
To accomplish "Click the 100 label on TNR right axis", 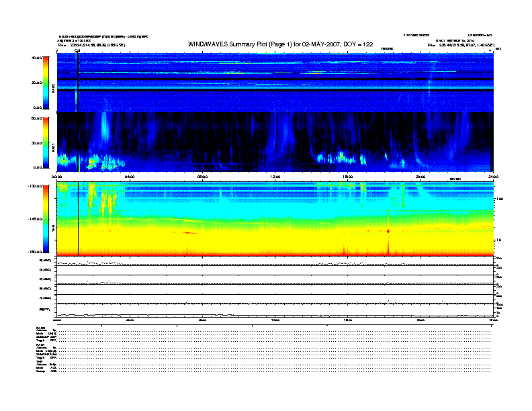I will [x=500, y=199].
